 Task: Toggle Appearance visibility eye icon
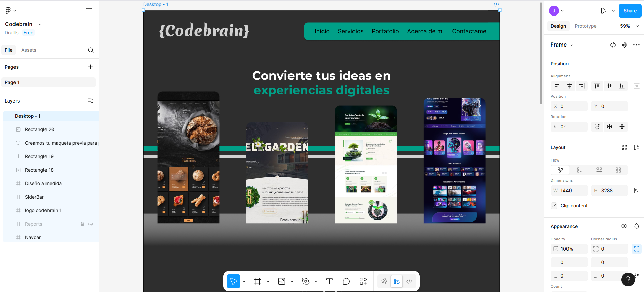point(624,226)
